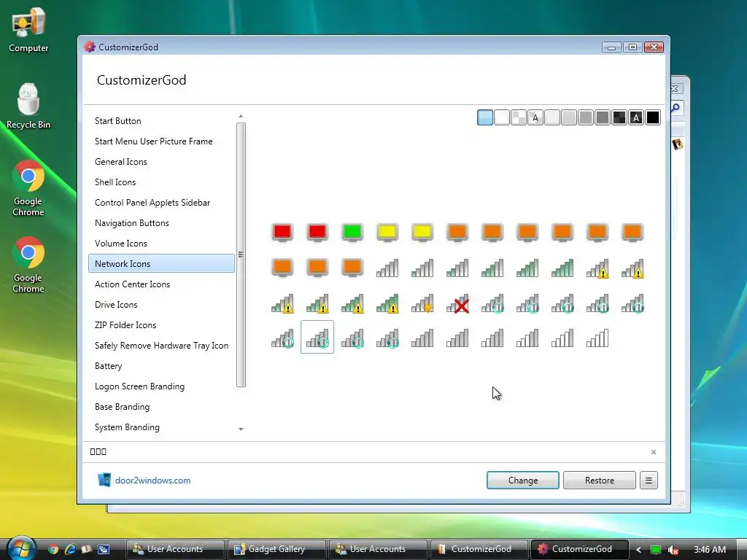
Task: Go to Navigation Buttons category
Action: point(161,223)
